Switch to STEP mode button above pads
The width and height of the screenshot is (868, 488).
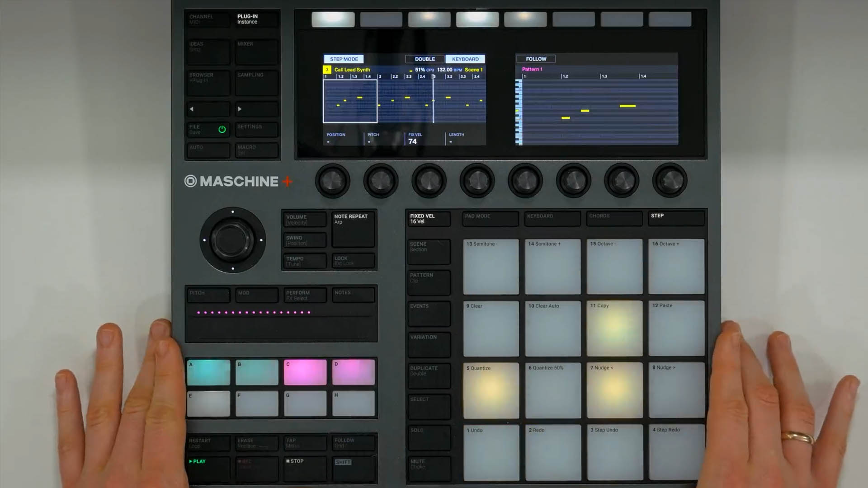(x=677, y=219)
